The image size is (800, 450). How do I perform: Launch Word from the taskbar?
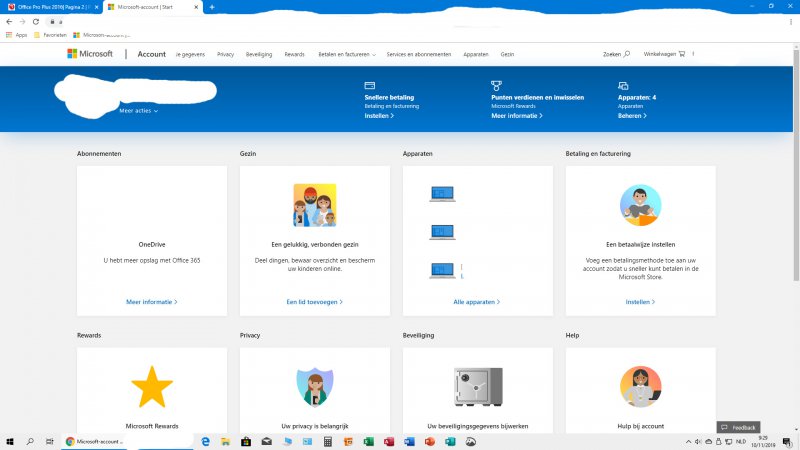[x=409, y=442]
